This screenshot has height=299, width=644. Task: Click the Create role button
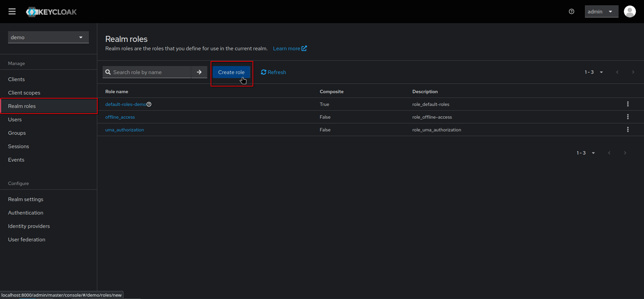231,72
